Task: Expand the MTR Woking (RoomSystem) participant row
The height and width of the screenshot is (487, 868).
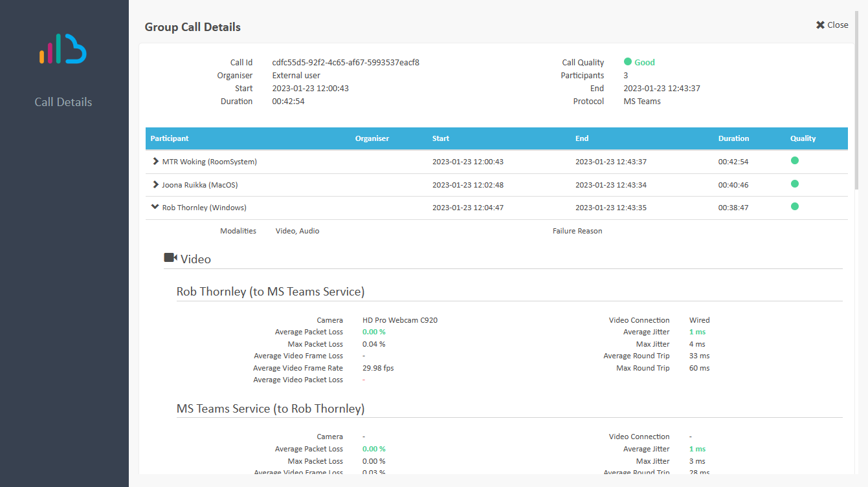Action: coord(155,161)
